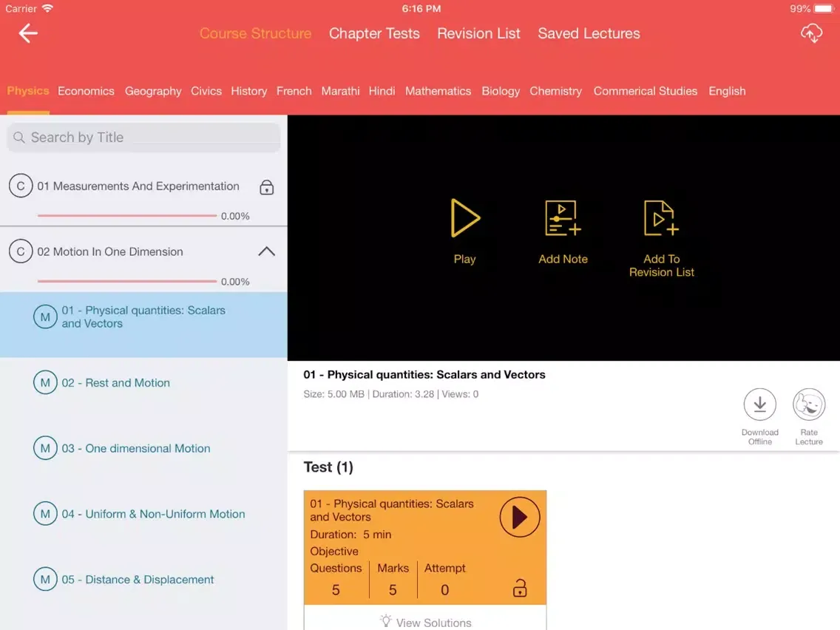Viewport: 840px width, 630px height.
Task: Select the Hindi subject tab
Action: [x=382, y=91]
